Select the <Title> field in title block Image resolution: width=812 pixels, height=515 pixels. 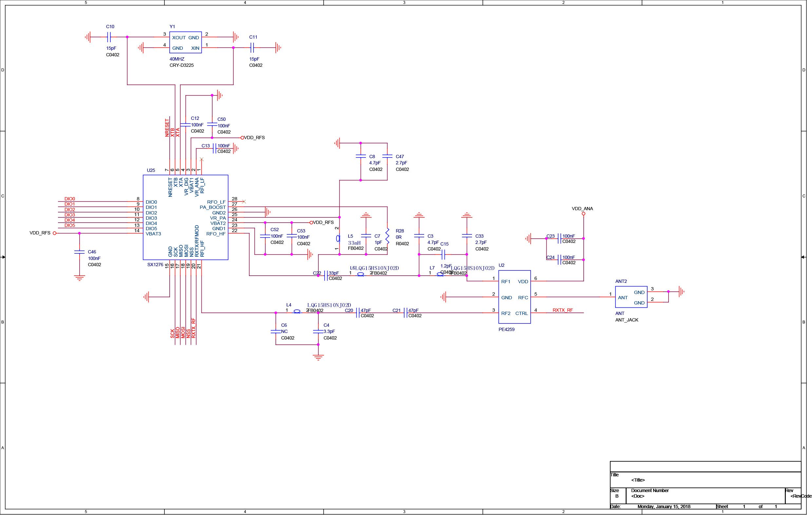[x=638, y=480]
